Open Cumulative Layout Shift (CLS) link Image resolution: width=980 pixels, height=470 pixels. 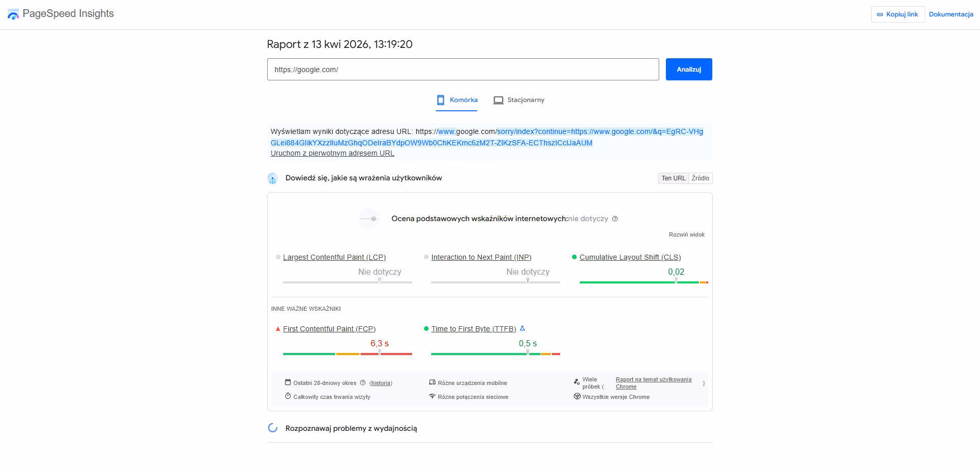tap(630, 257)
